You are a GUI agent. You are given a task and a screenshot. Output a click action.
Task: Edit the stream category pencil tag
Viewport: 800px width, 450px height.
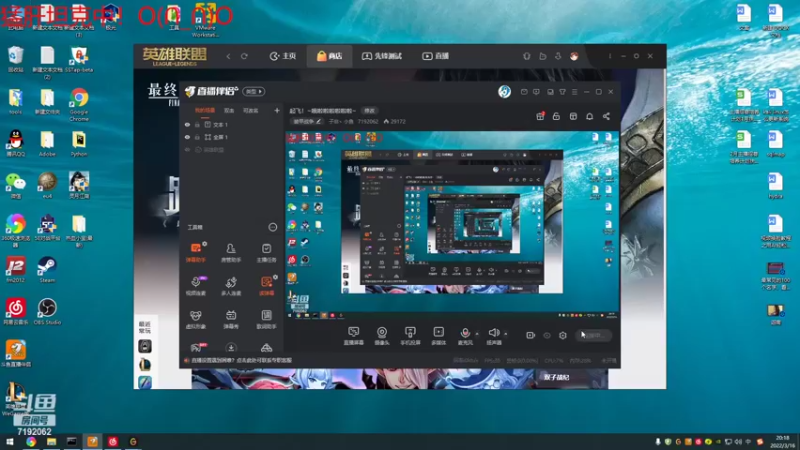click(307, 121)
